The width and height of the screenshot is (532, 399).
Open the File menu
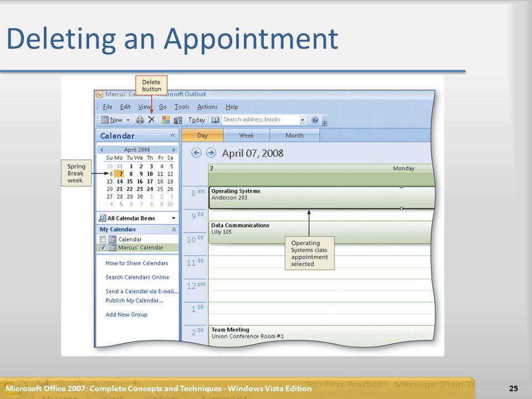(107, 107)
